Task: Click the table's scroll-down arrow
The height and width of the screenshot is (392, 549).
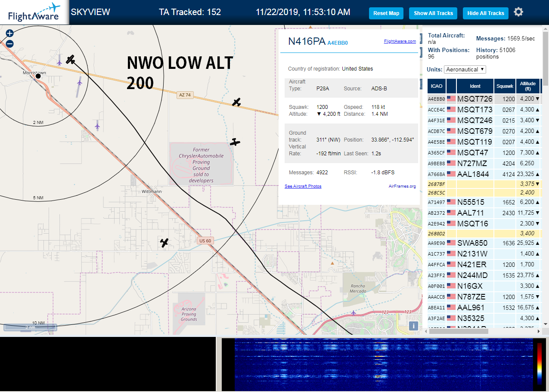Action: 546,324
